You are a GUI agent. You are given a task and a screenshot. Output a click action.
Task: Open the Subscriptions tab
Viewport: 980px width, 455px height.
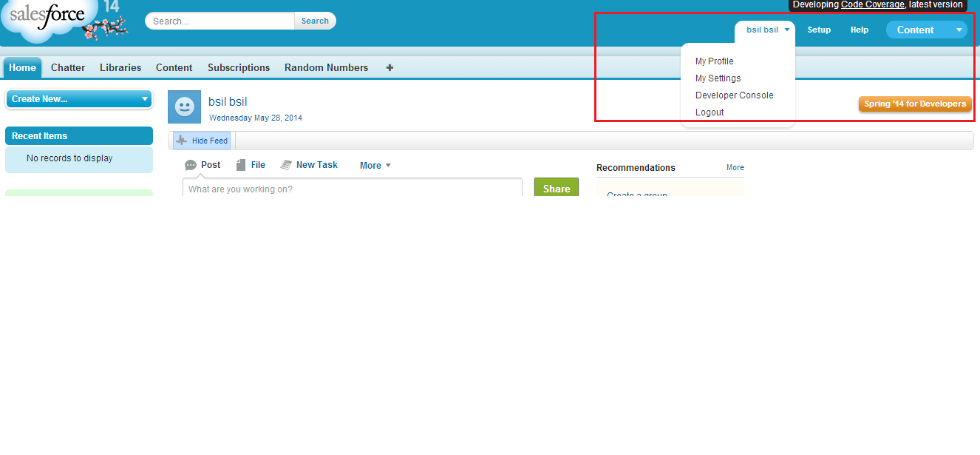click(x=239, y=67)
